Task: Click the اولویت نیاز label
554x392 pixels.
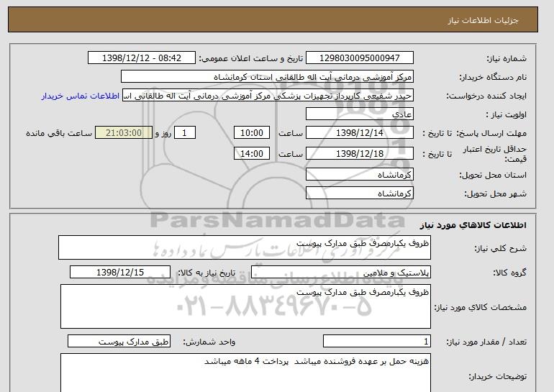Action: tap(506, 114)
